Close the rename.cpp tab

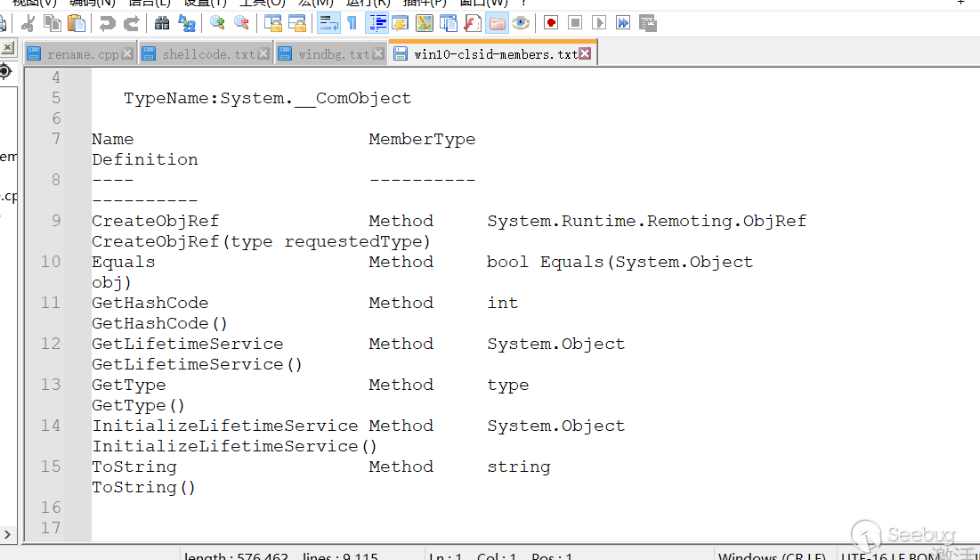pos(127,53)
